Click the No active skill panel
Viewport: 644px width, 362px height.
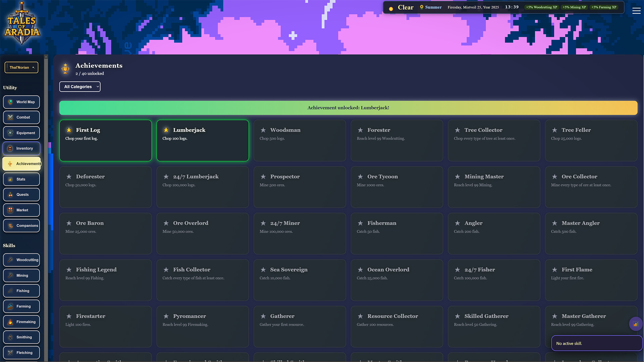tap(596, 344)
